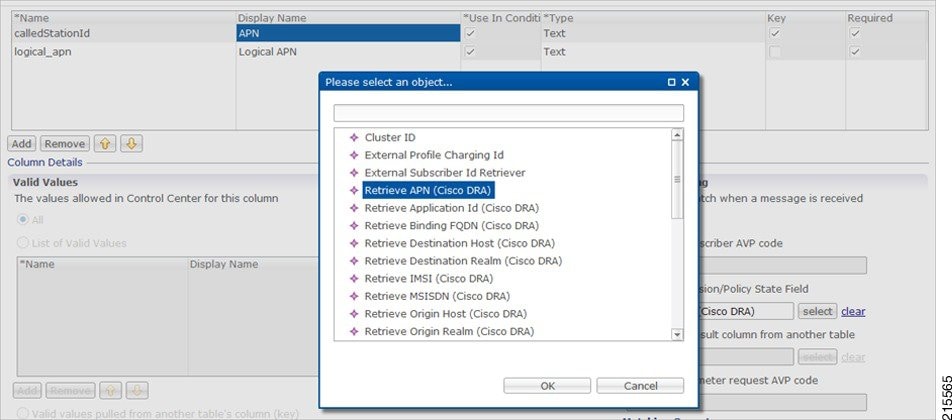Toggle Required checkbox for calledStationId

coord(855,33)
